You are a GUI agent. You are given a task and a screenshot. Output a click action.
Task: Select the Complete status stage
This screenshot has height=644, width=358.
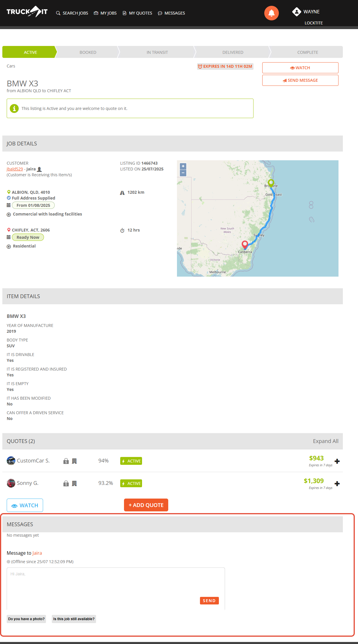[x=307, y=52]
